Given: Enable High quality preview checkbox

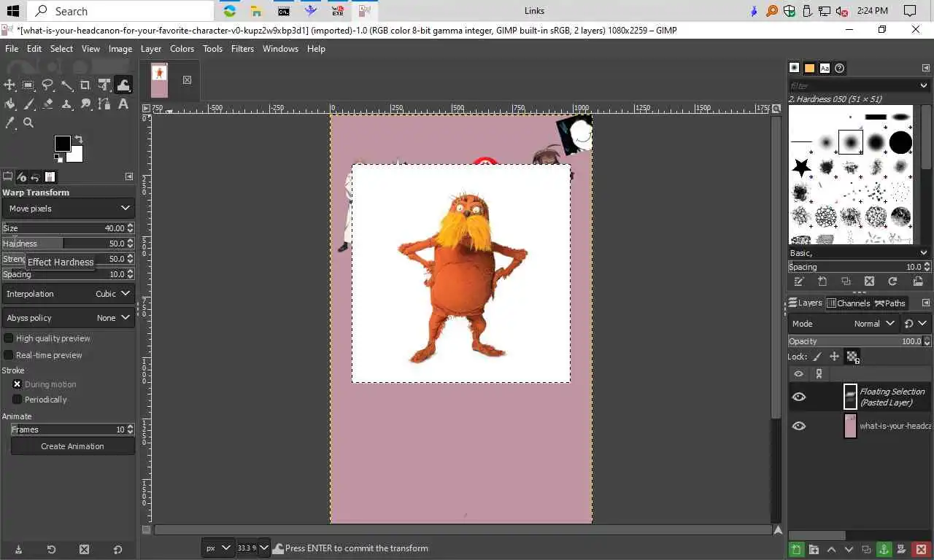Looking at the screenshot, I should (9, 338).
